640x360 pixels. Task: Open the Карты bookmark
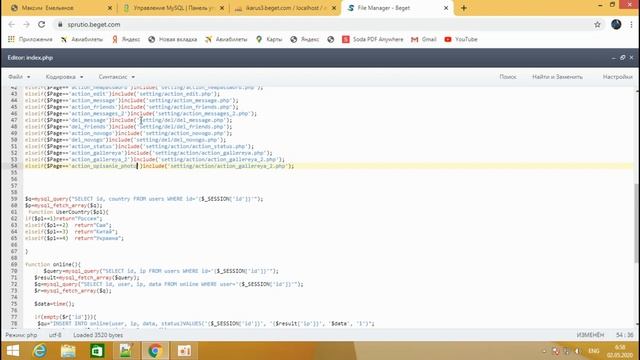(x=269, y=39)
